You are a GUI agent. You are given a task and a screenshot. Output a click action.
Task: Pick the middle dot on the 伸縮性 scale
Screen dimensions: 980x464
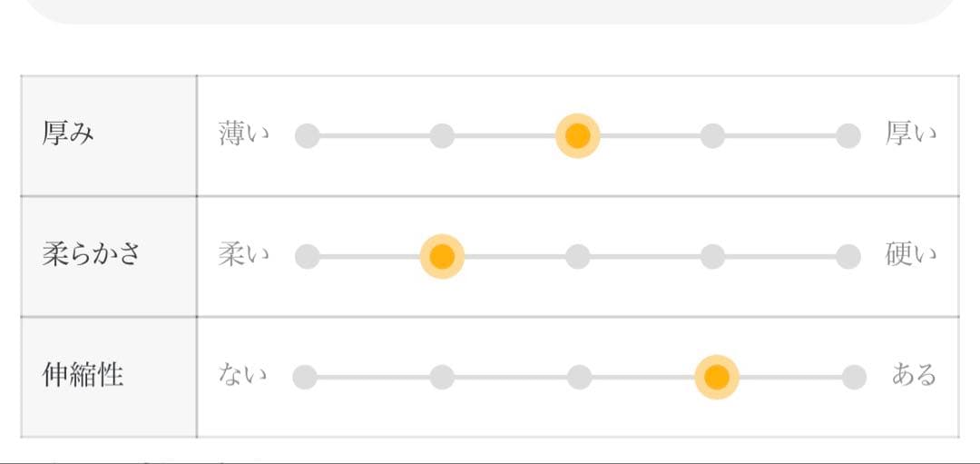[x=579, y=377]
